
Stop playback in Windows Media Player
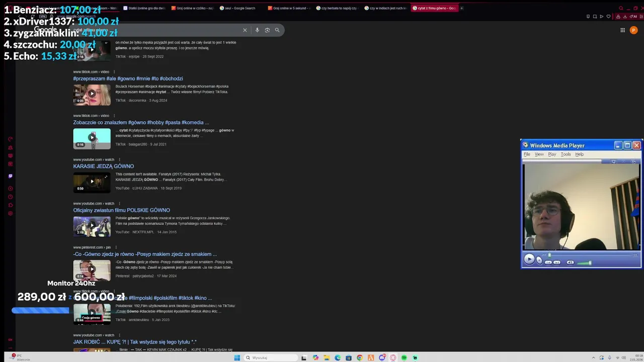(x=539, y=260)
